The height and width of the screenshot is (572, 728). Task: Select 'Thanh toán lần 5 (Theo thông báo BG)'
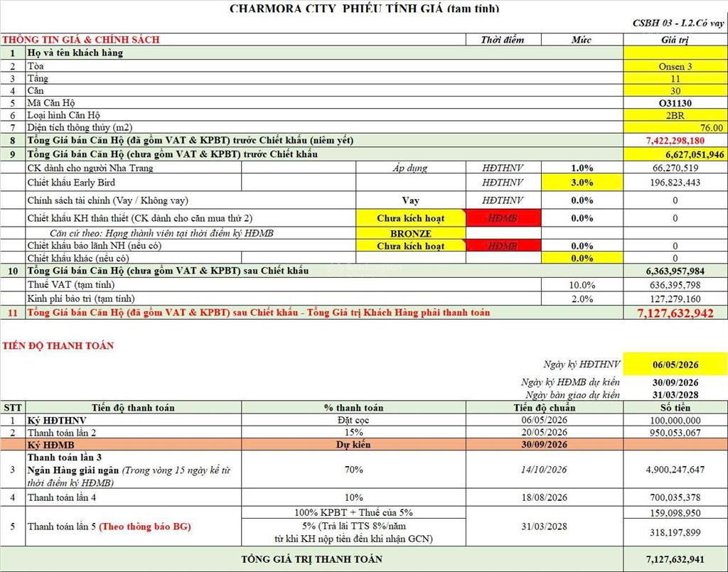[109, 527]
